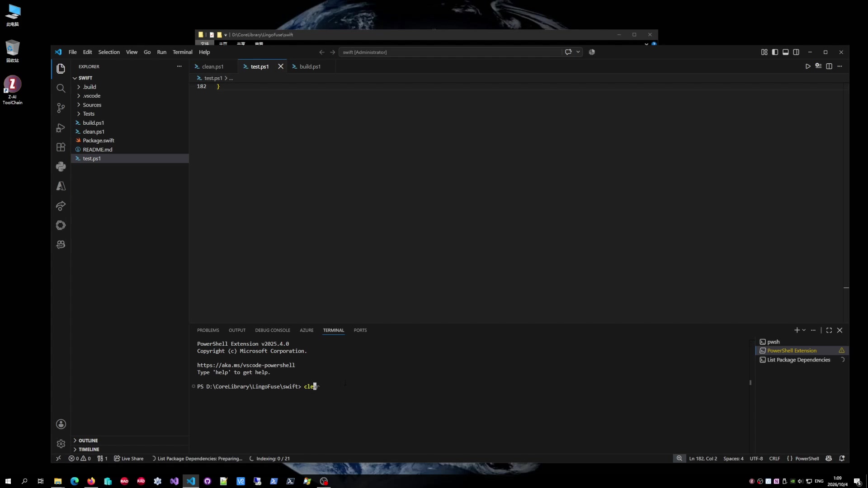Maximize the terminal panel size
The width and height of the screenshot is (868, 488).
click(829, 330)
